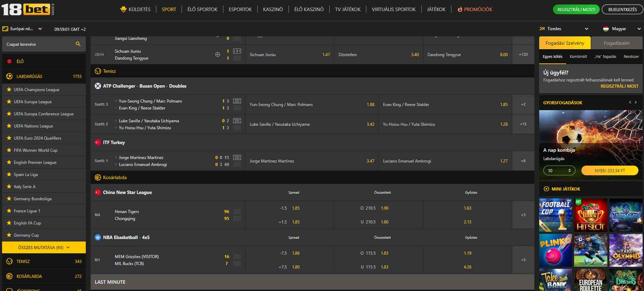The image size is (644, 291).
Task: Open the Spain La Liga league
Action: (x=44, y=174)
